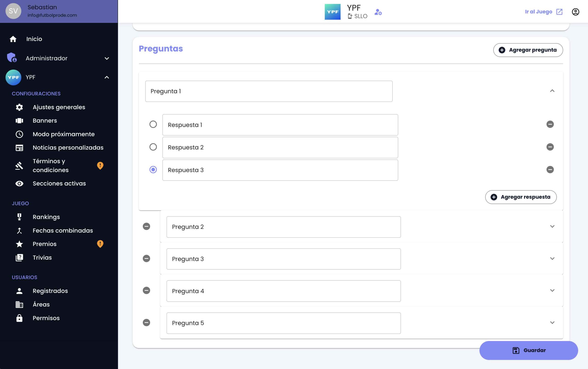Screen dimensions: 588x369
Task: Click the Agregar pregunta button
Action: (528, 50)
